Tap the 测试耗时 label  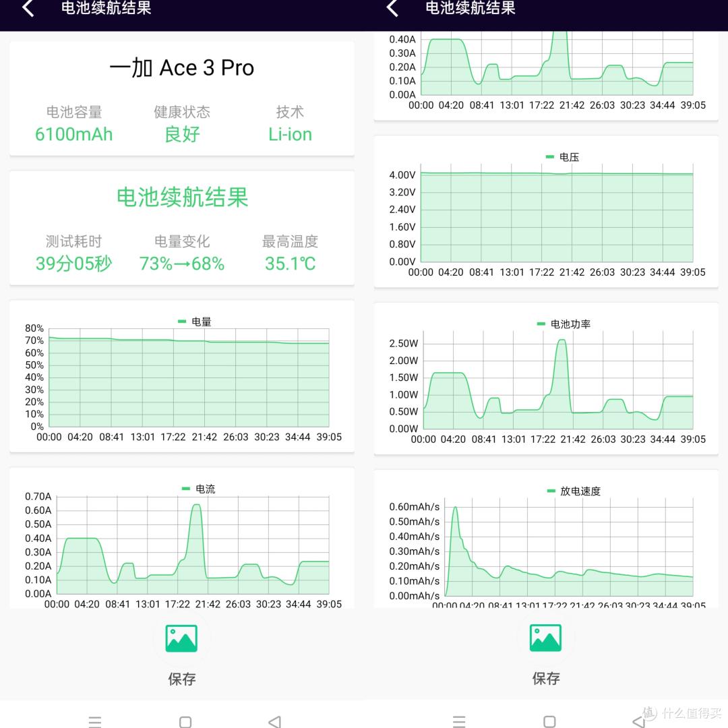(74, 241)
